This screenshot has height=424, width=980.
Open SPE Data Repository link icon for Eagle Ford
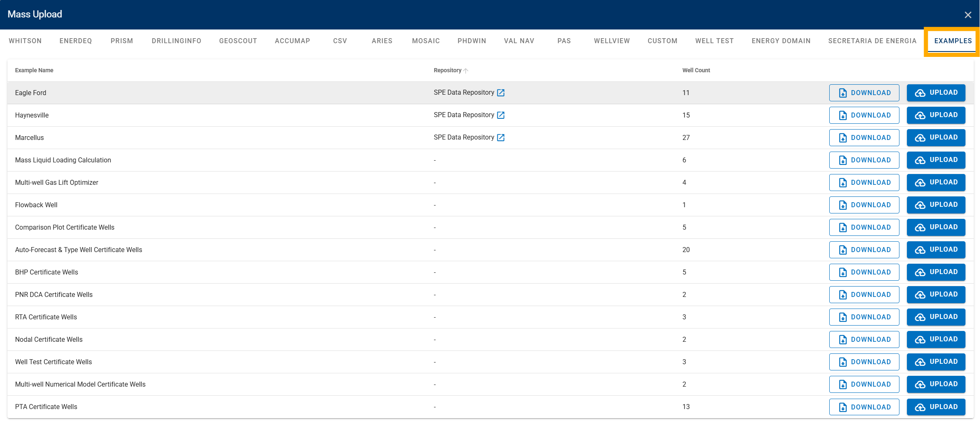(501, 93)
